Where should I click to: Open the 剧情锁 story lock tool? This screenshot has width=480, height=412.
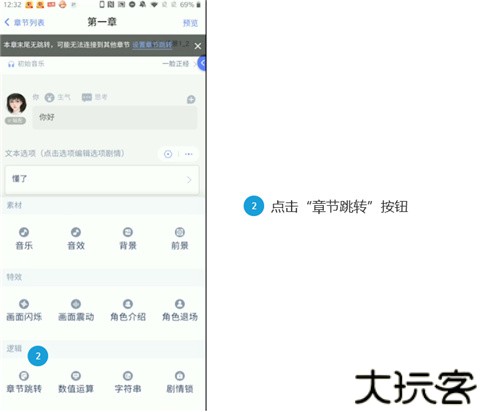coord(180,382)
